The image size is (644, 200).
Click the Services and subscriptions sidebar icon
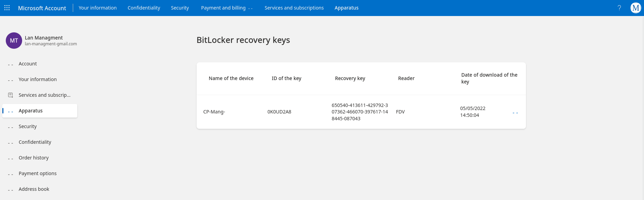coord(11,95)
